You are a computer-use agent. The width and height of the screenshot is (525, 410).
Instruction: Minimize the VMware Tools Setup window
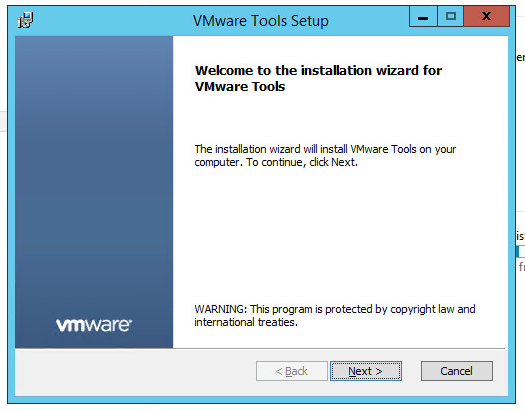[x=423, y=17]
